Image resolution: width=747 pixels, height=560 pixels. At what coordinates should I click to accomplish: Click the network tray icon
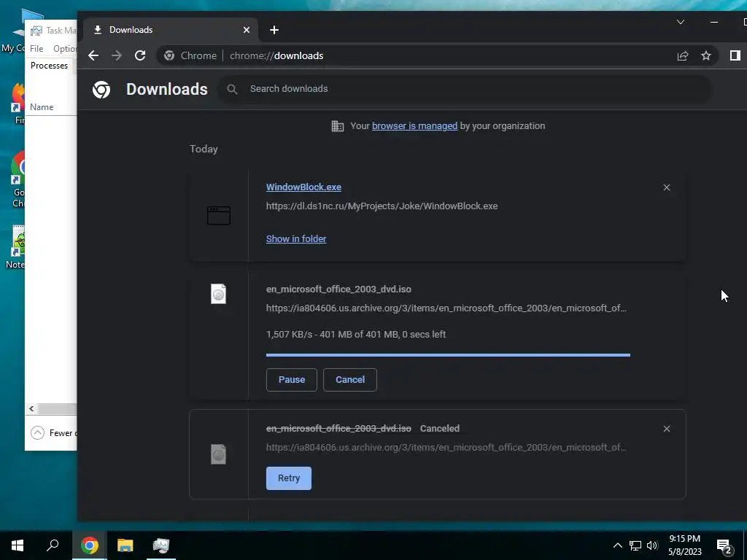click(635, 545)
